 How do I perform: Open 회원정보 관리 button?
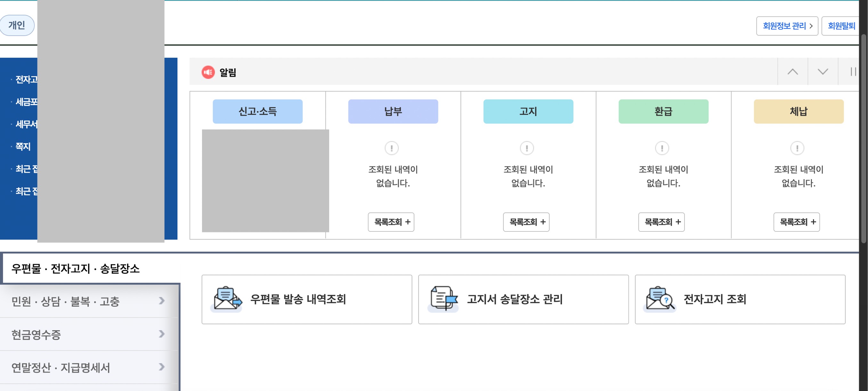coord(787,26)
